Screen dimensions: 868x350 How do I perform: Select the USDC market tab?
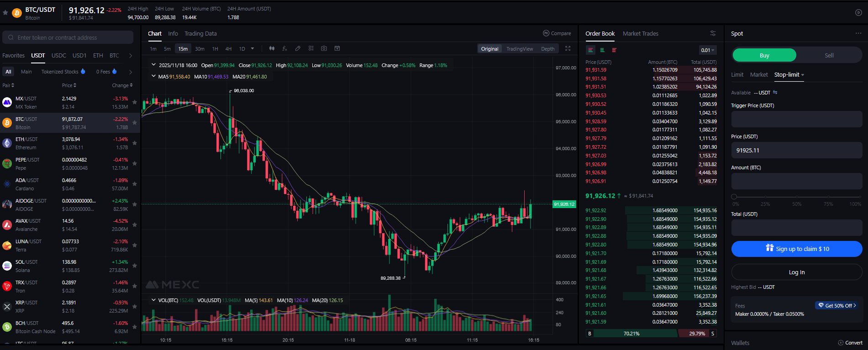pyautogui.click(x=59, y=56)
